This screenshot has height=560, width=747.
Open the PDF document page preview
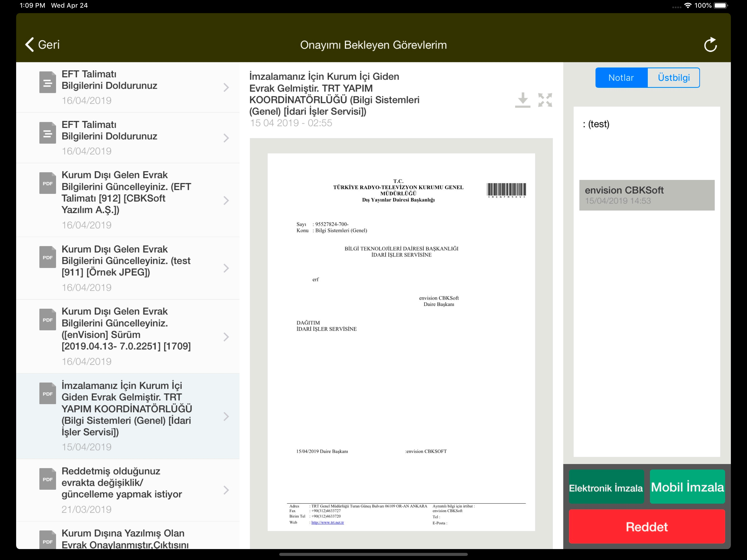tap(401, 342)
